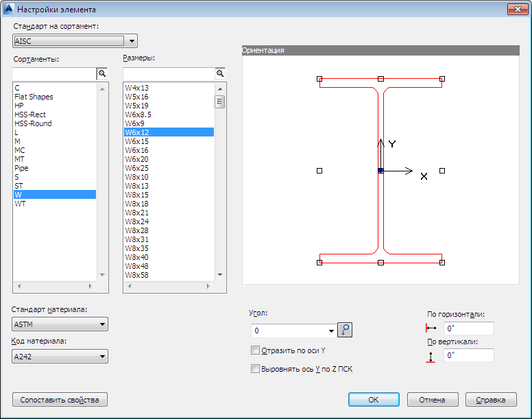Select the ST shape family
This screenshot has width=532, height=419.
pyautogui.click(x=55, y=186)
